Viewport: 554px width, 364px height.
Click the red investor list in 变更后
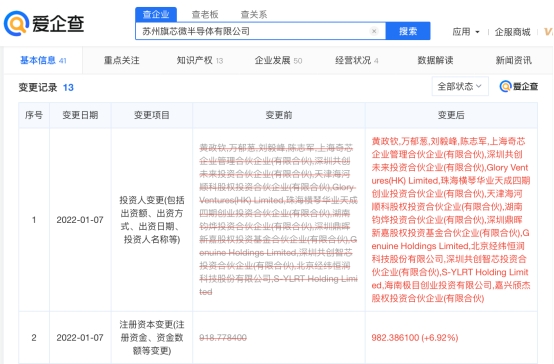coord(451,219)
